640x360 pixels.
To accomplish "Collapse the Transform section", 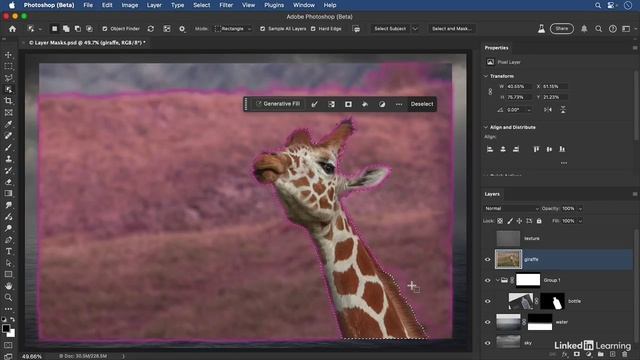I will click(486, 76).
